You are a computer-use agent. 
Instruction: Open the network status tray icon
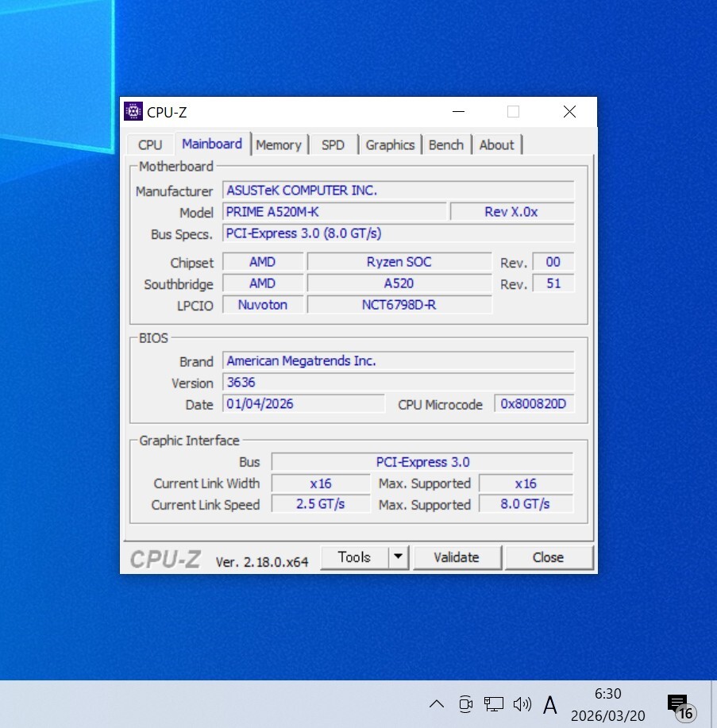pyautogui.click(x=494, y=703)
